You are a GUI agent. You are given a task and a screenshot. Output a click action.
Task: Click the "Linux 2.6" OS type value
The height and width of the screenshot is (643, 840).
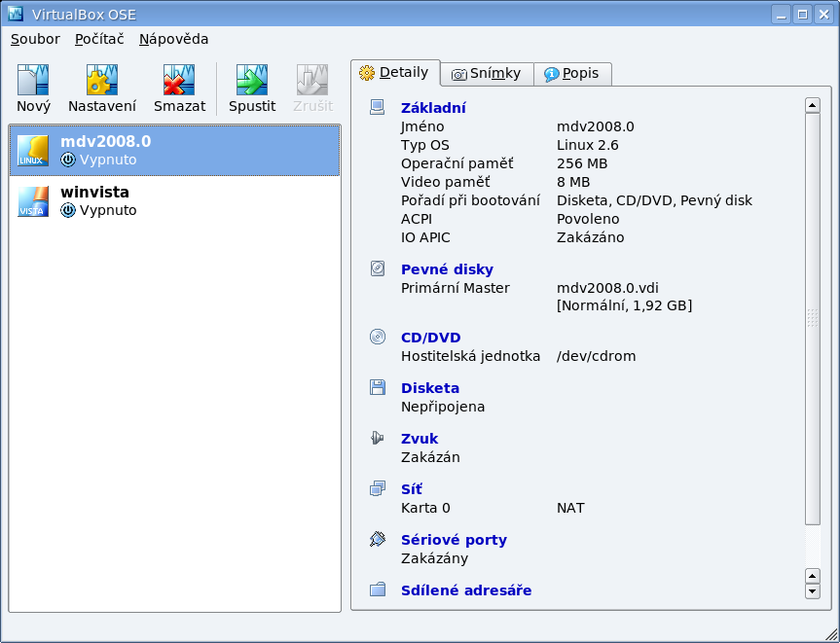tap(588, 145)
